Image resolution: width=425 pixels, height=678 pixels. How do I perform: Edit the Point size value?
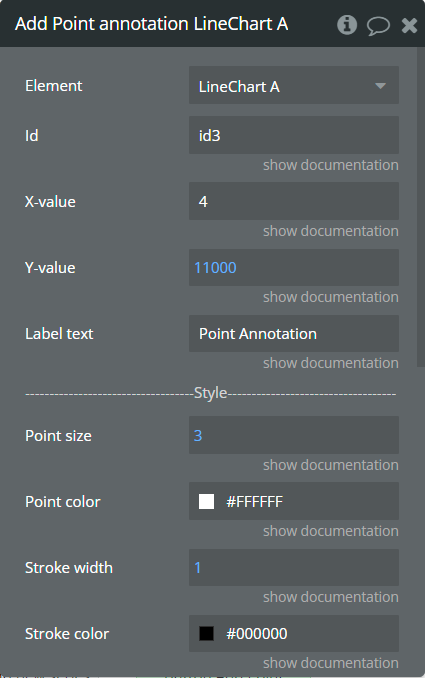click(x=294, y=435)
